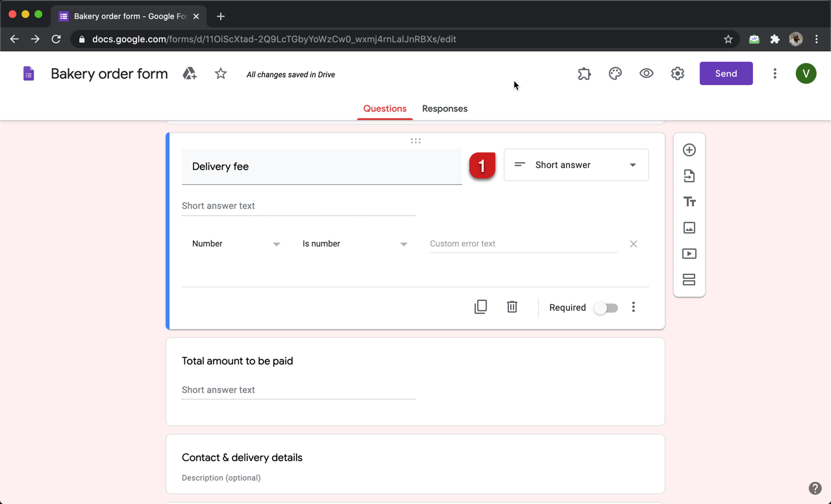Remove the response validation rule
831x504 pixels.
633,243
